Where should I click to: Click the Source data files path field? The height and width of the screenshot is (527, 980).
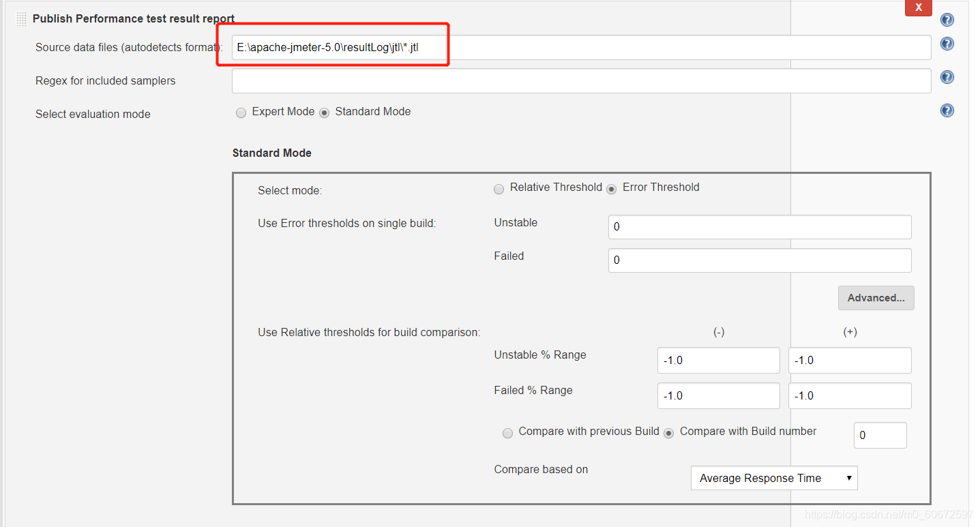(581, 48)
